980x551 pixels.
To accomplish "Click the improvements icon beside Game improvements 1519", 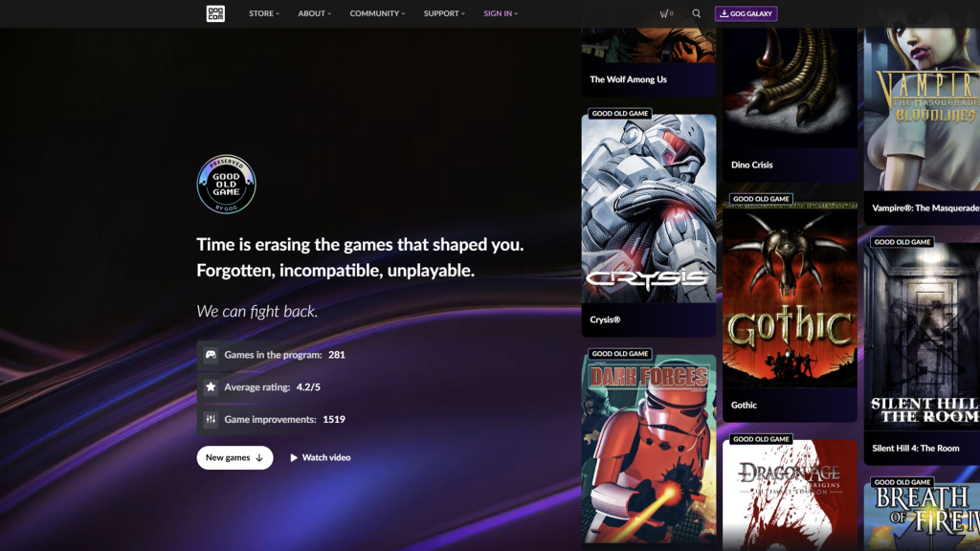I will pyautogui.click(x=211, y=419).
